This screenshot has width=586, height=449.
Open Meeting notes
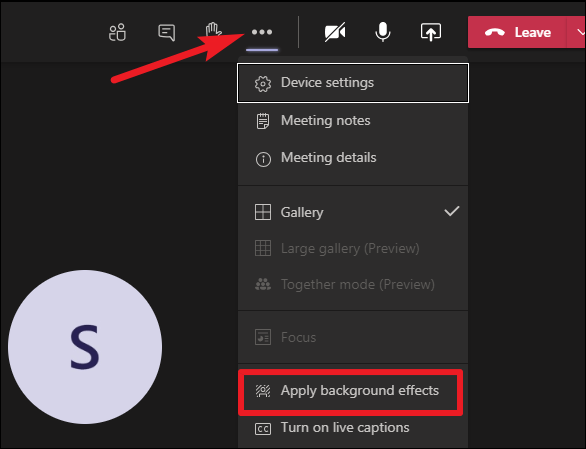[x=353, y=121]
